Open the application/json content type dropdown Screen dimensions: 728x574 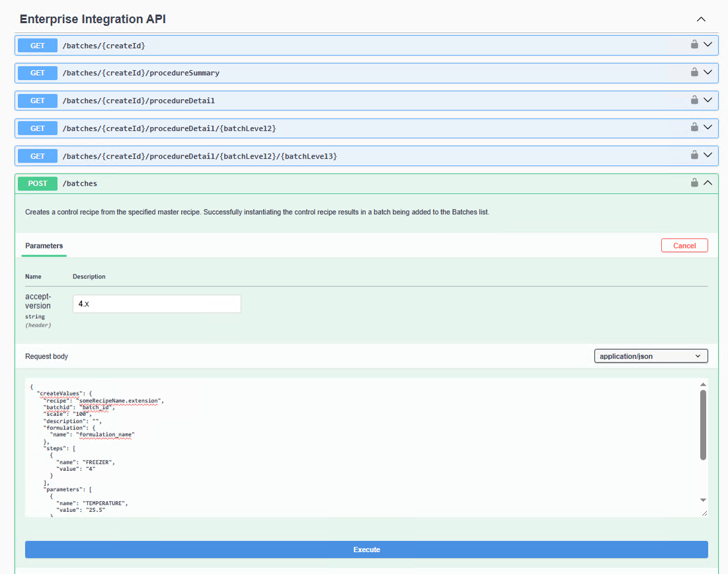pyautogui.click(x=651, y=356)
